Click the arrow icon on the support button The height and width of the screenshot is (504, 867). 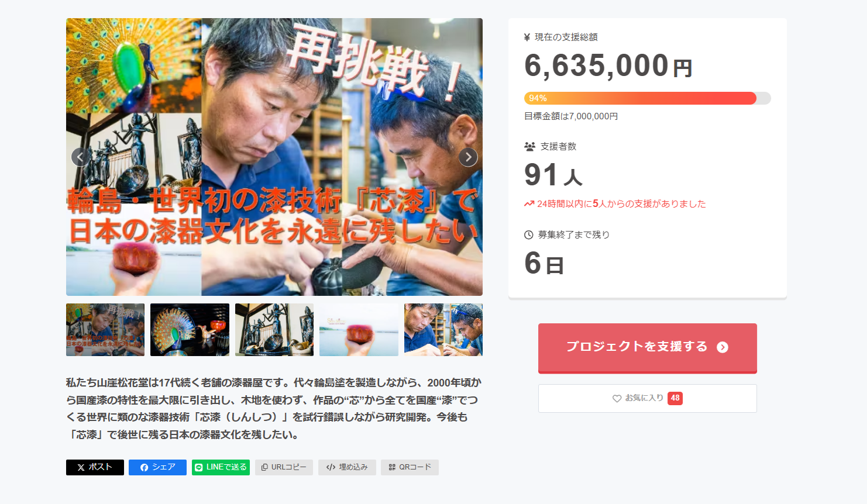tap(722, 347)
